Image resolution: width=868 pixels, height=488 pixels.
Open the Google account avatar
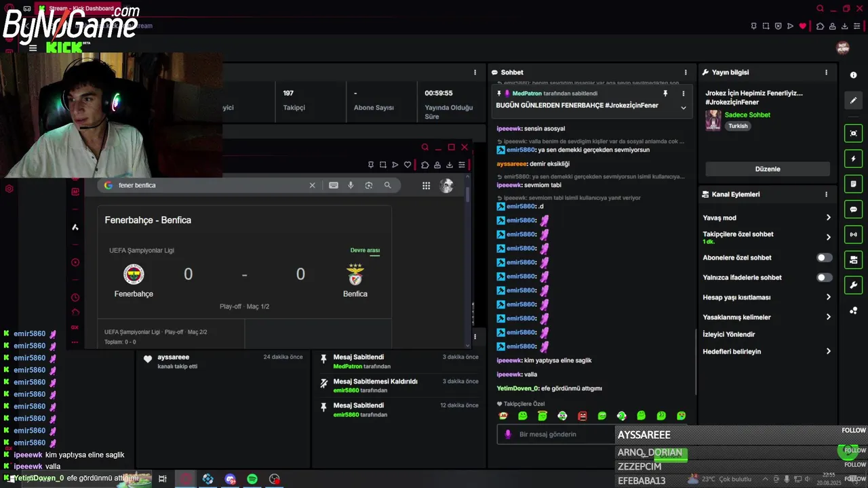pyautogui.click(x=446, y=186)
